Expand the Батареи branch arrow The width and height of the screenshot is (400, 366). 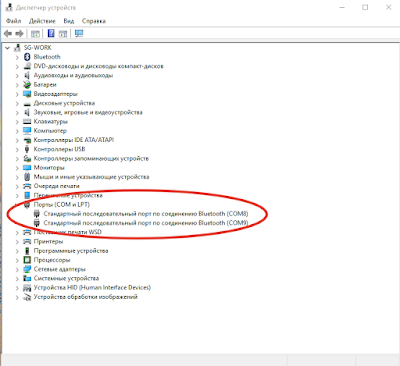click(x=17, y=85)
